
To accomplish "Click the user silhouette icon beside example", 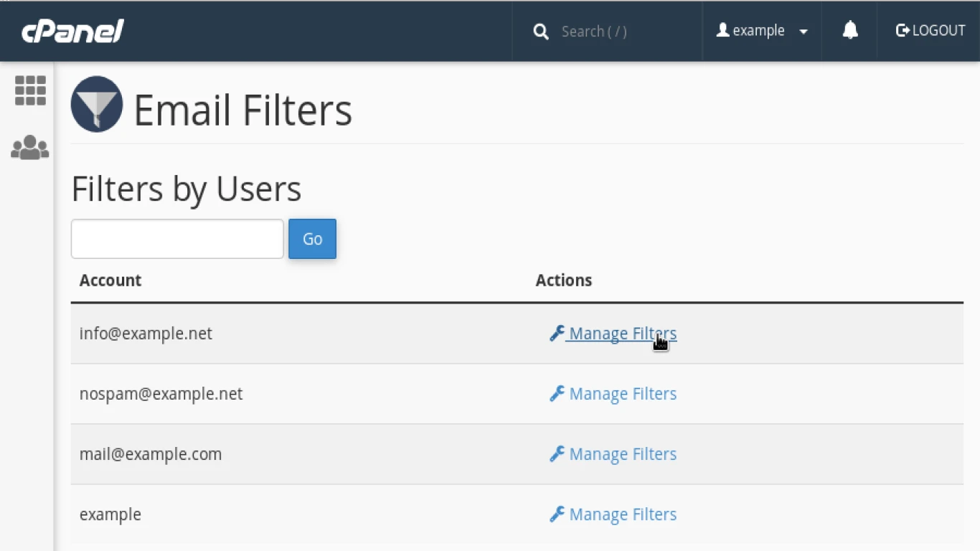I will tap(723, 30).
